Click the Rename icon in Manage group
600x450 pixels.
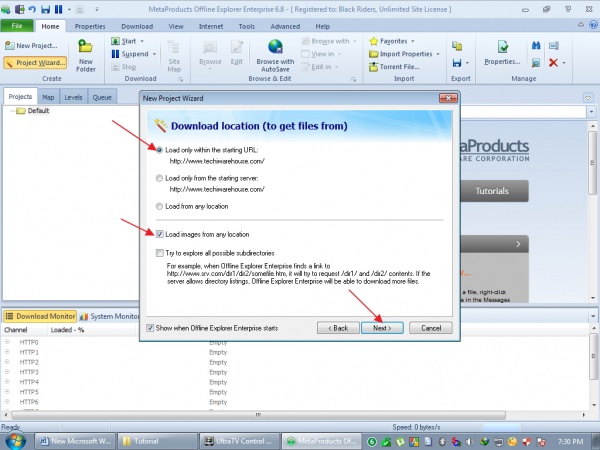pos(553,46)
